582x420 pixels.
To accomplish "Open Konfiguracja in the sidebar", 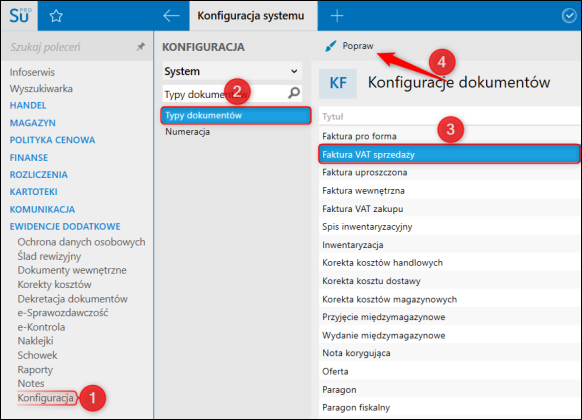I will 46,398.
